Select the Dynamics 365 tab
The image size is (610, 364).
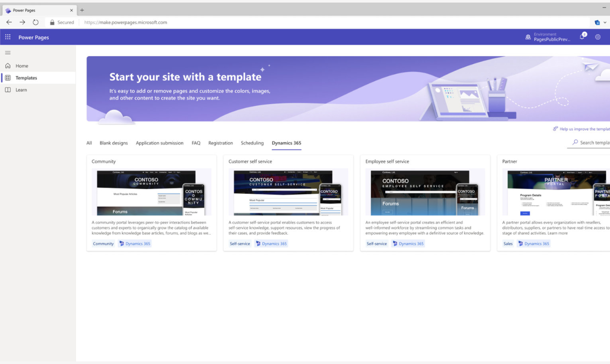coord(286,143)
